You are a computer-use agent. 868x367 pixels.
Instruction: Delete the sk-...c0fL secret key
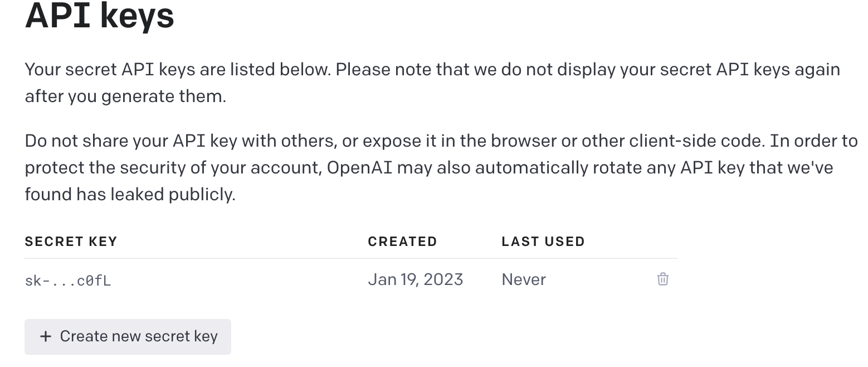click(662, 279)
